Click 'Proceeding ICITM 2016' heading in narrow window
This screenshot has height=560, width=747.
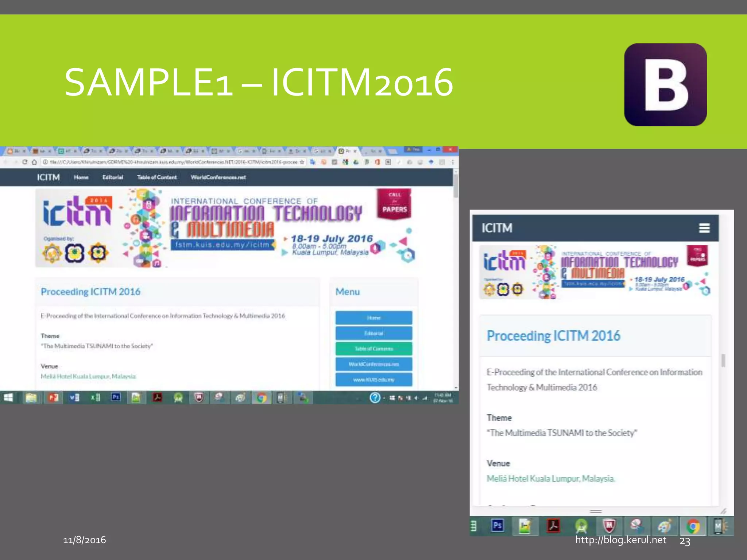point(553,336)
